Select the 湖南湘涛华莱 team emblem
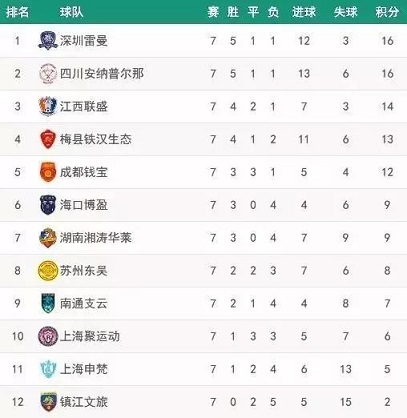 point(48,238)
